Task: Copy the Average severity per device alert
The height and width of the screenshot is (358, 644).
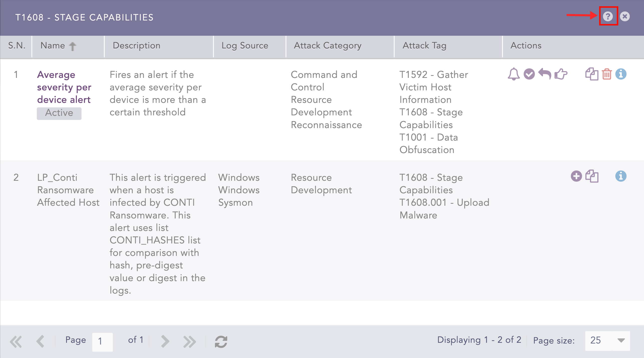Action: click(x=592, y=74)
